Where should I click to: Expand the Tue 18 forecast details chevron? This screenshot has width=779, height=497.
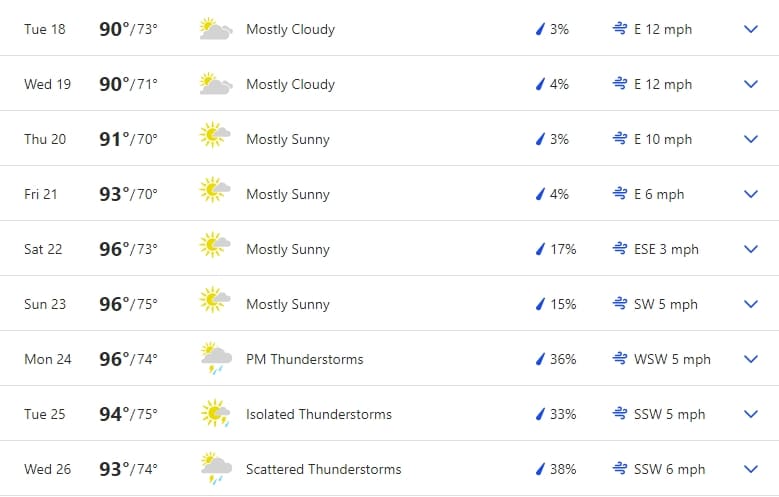click(751, 29)
